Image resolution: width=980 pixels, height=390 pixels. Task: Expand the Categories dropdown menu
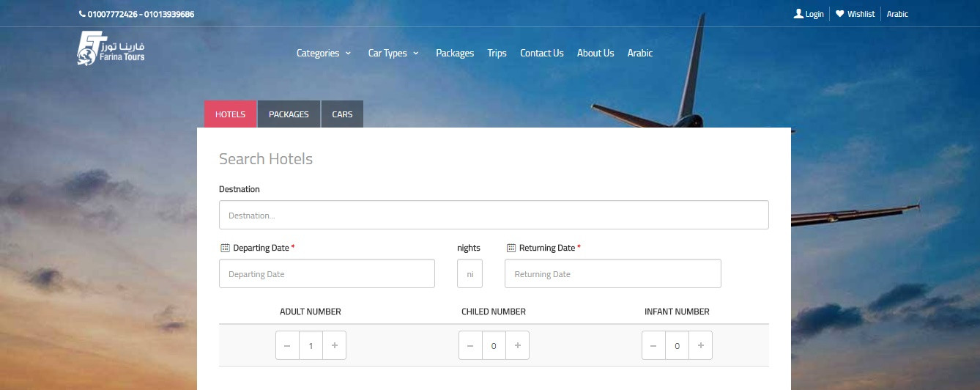324,53
